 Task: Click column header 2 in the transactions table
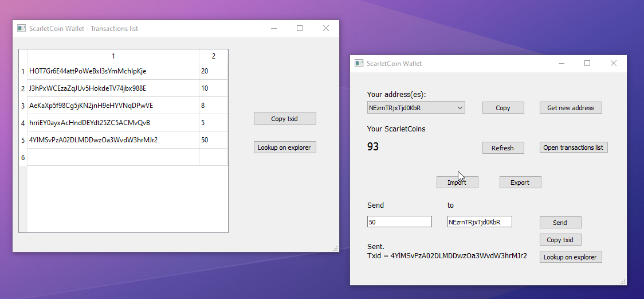(213, 56)
